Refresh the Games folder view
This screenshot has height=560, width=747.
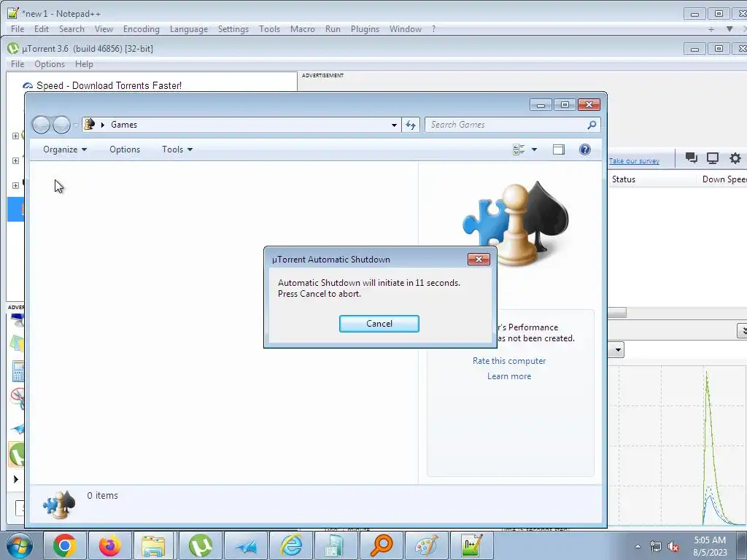coord(410,125)
